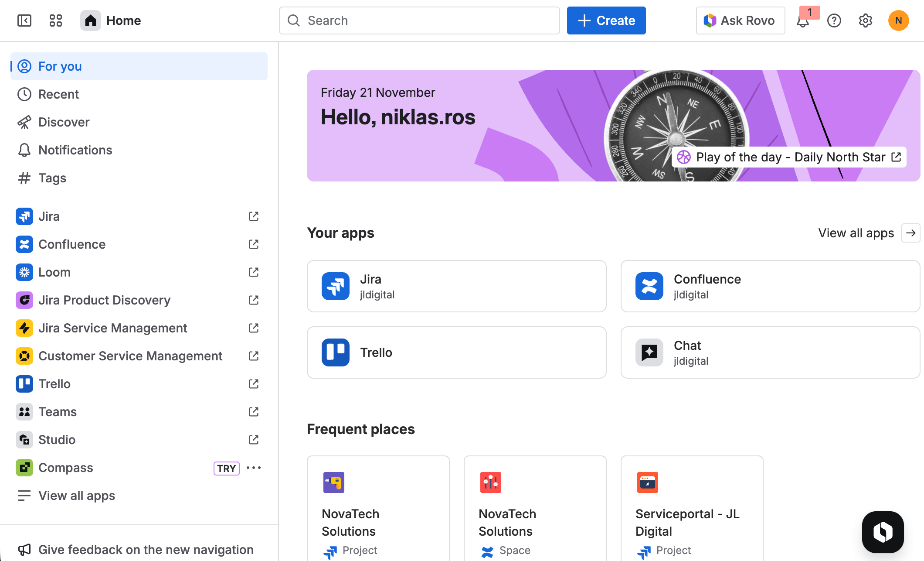Image resolution: width=924 pixels, height=561 pixels.
Task: Select Recent in the sidebar
Action: (x=139, y=94)
